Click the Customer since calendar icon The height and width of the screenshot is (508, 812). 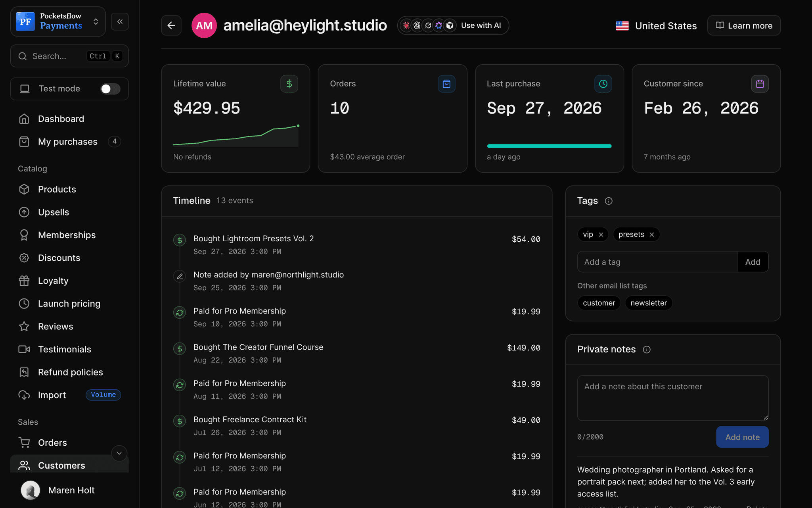pos(760,84)
